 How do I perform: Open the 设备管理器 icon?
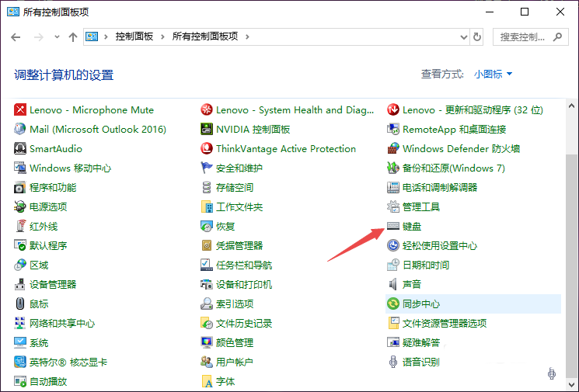[x=20, y=284]
